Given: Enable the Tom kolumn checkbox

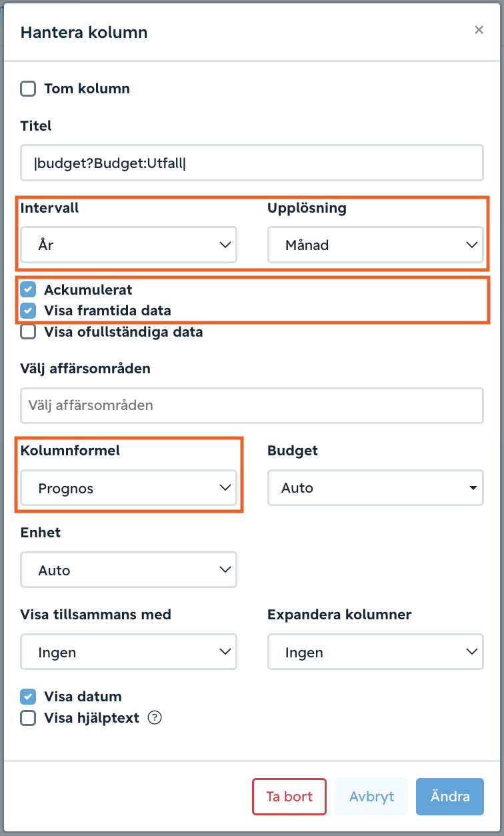Looking at the screenshot, I should 28,89.
